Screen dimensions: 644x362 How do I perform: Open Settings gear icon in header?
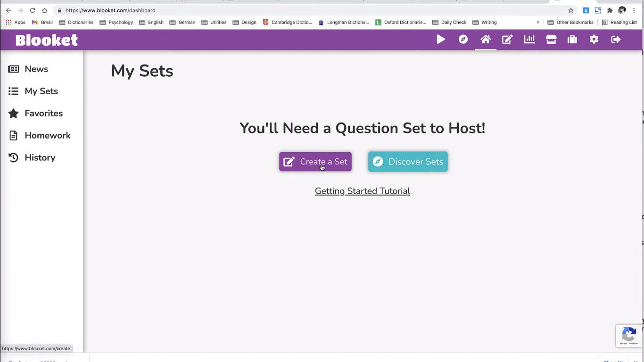pyautogui.click(x=594, y=40)
